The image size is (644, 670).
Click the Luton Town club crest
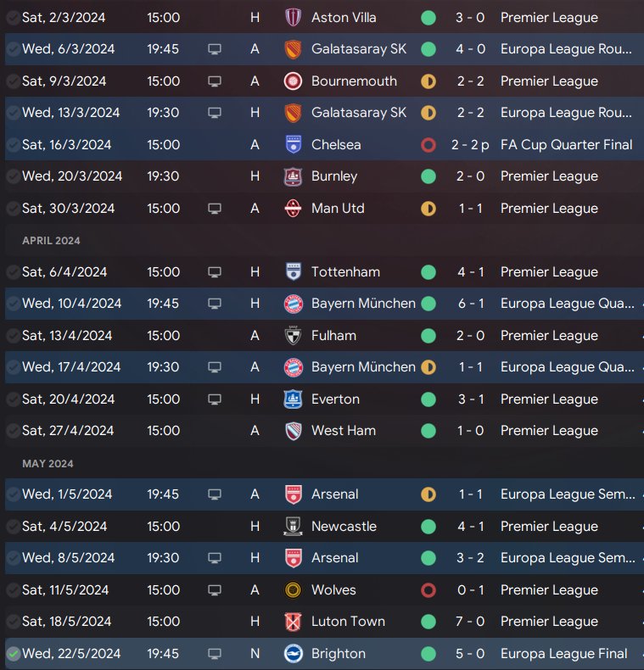294,622
